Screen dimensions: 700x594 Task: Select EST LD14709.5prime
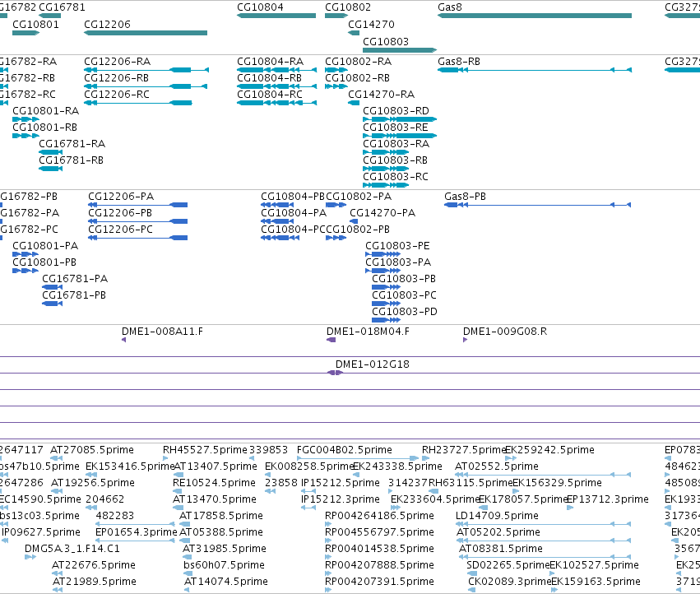tap(544, 524)
